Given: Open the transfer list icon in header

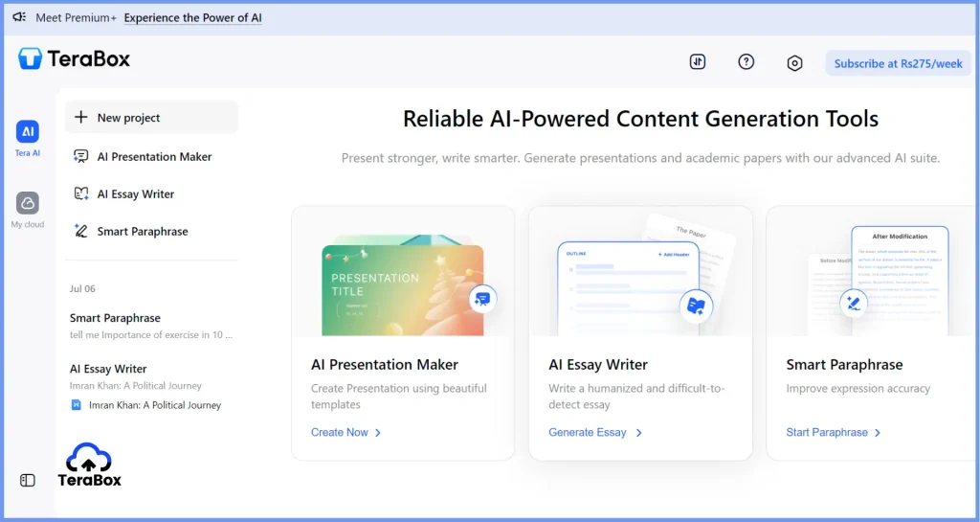Looking at the screenshot, I should 698,62.
